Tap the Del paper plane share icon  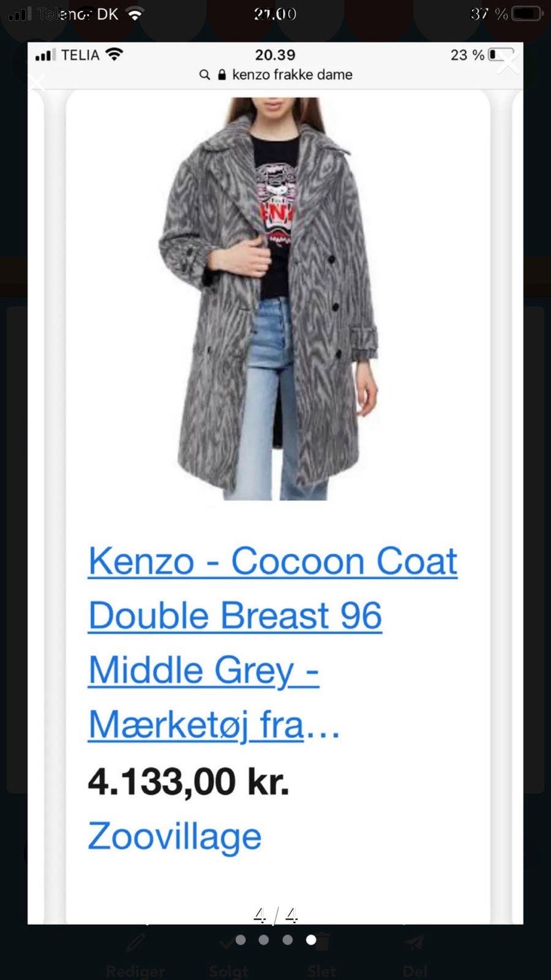414,942
